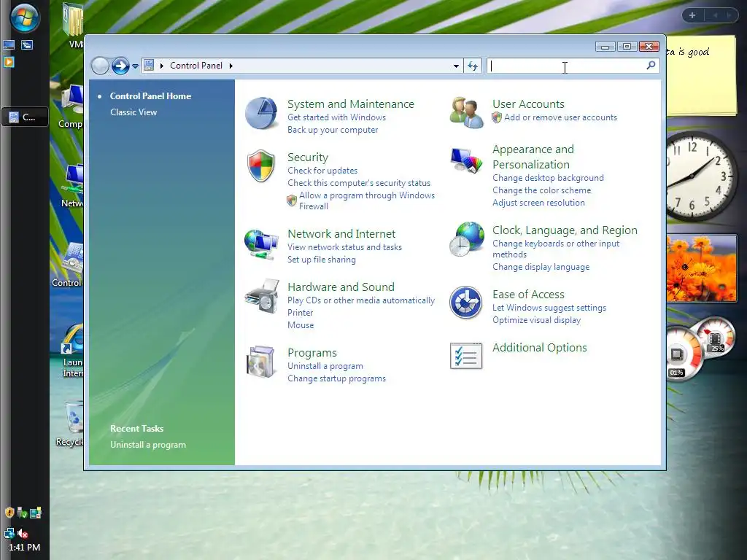The image size is (747, 560).
Task: Open Uninstall a program under Recent Tasks
Action: click(x=148, y=444)
